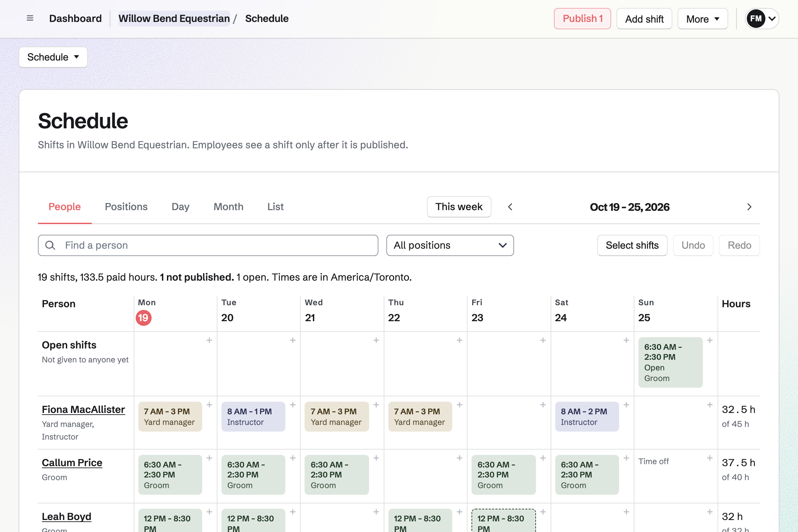
Task: Click the Publish 1 button
Action: 582,19
